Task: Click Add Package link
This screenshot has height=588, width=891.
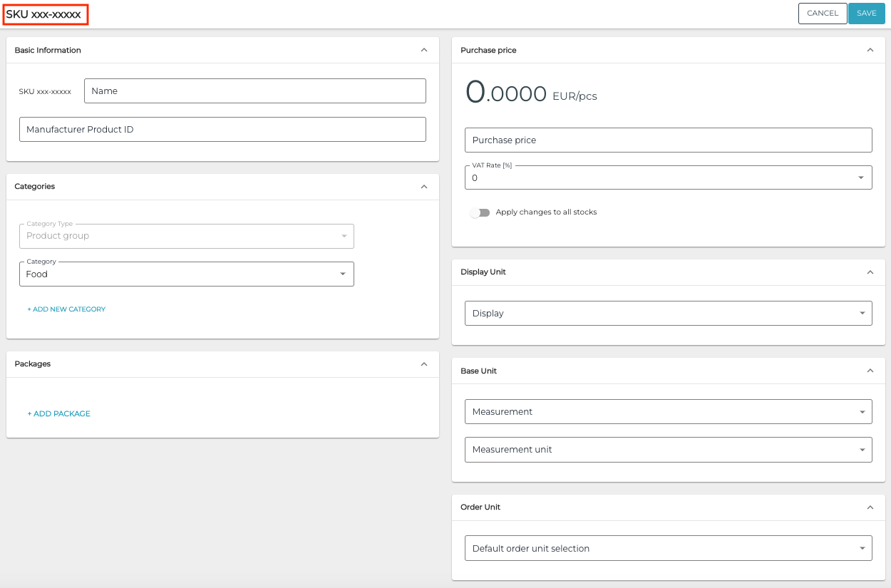Action: click(59, 414)
